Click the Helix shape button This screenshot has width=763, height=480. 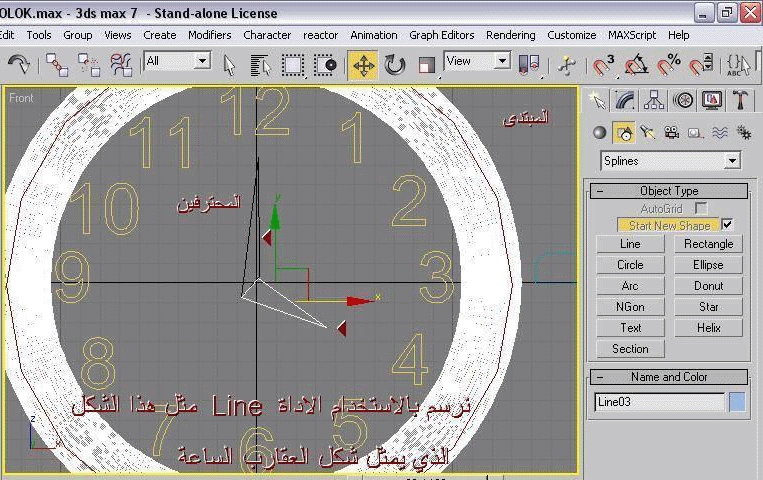(708, 328)
